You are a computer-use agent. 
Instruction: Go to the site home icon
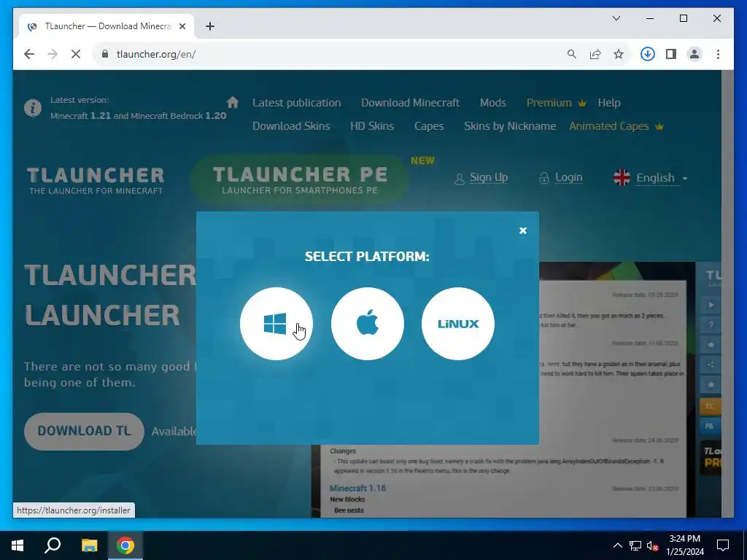[x=233, y=102]
